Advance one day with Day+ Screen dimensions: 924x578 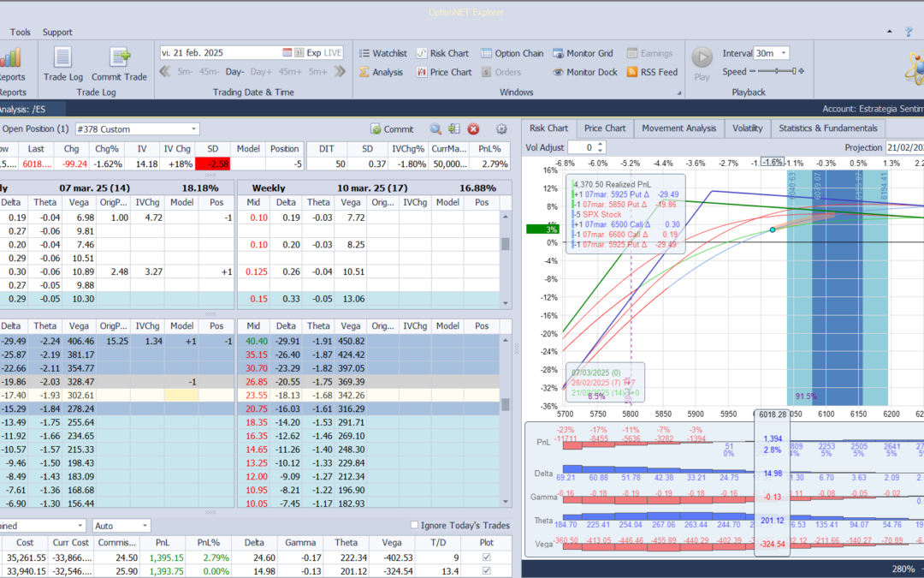tap(261, 72)
